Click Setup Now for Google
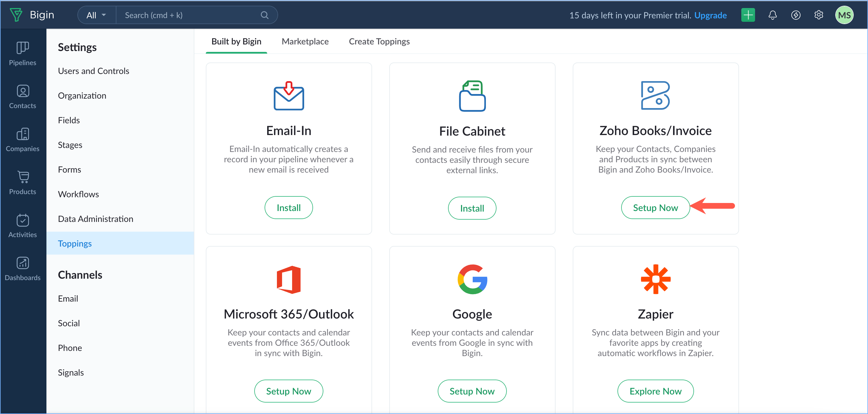This screenshot has width=868, height=414. [472, 391]
